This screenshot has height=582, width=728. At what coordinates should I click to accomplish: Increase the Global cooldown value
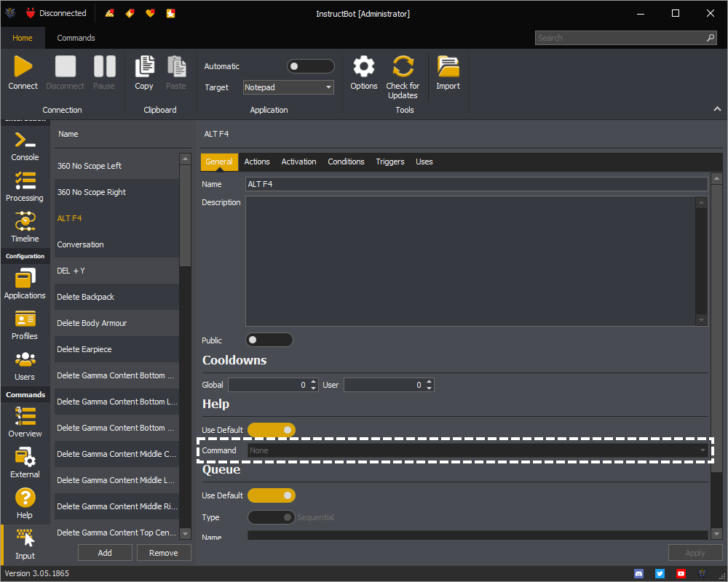[313, 381]
